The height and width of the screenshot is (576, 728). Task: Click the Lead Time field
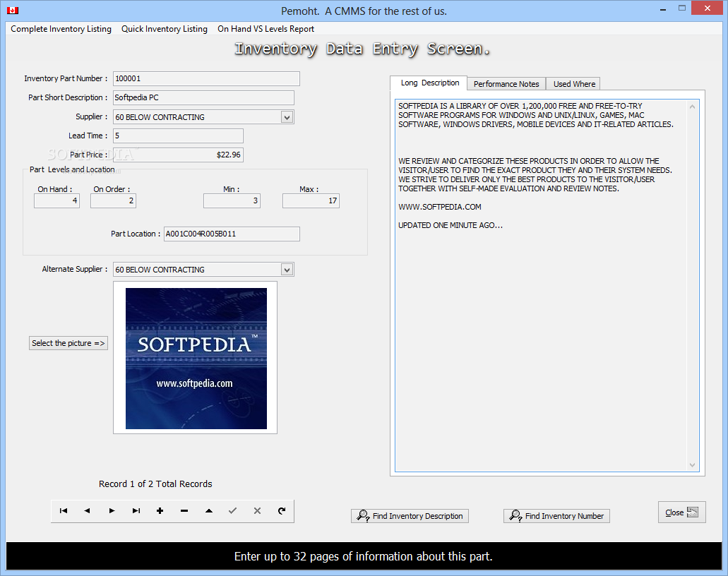pos(178,136)
